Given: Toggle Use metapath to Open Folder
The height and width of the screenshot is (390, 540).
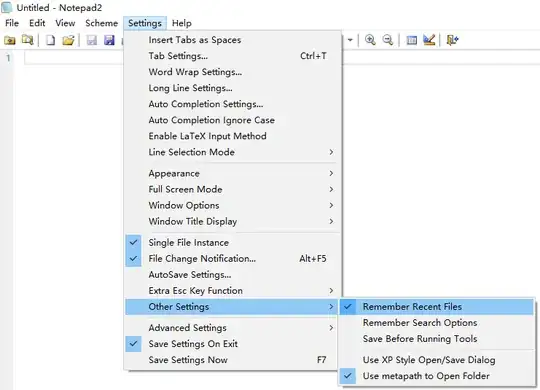Looking at the screenshot, I should click(x=437, y=376).
